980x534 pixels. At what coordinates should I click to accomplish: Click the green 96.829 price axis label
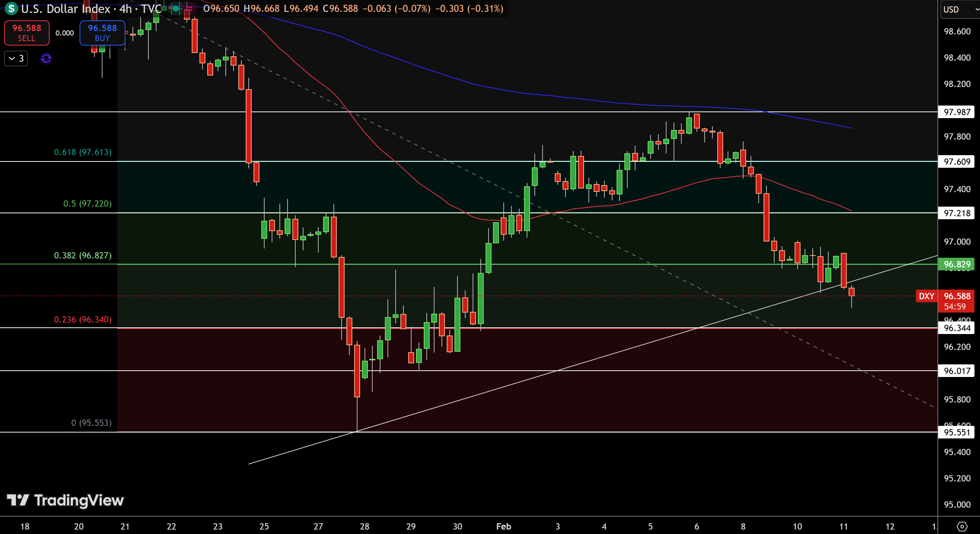pyautogui.click(x=956, y=264)
